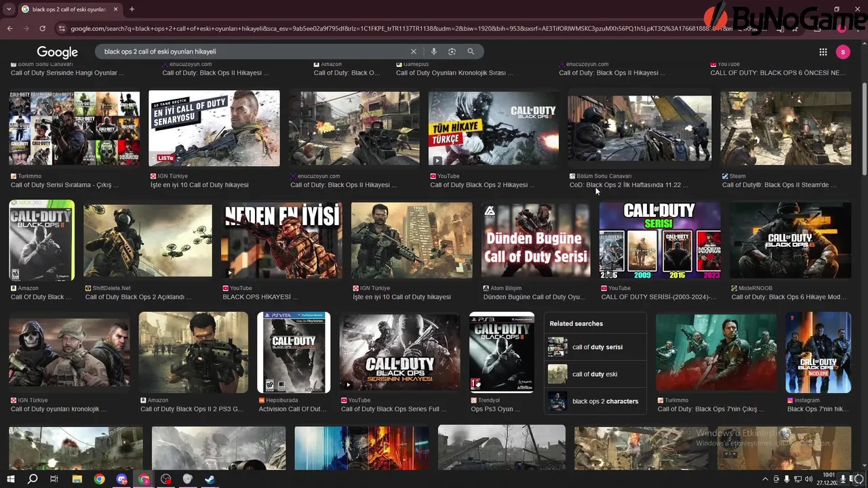Image resolution: width=868 pixels, height=488 pixels.
Task: Open 'Tüm Hikaye Türkçe' YouTube thumbnail
Action: coord(494,128)
